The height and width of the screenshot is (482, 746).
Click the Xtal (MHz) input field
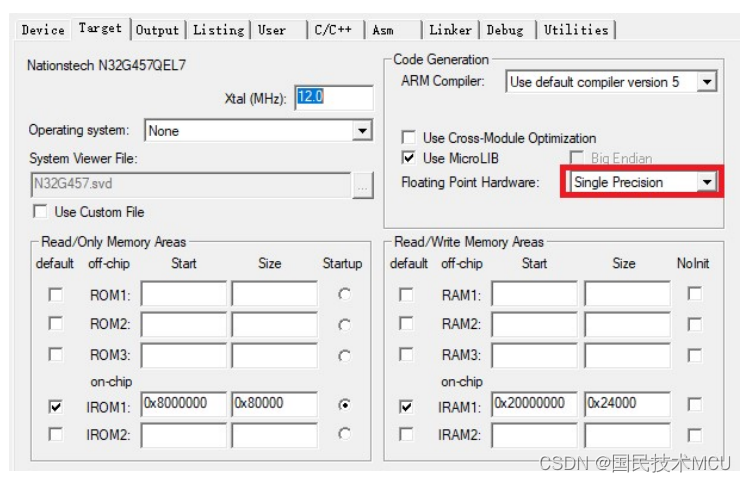tap(334, 98)
